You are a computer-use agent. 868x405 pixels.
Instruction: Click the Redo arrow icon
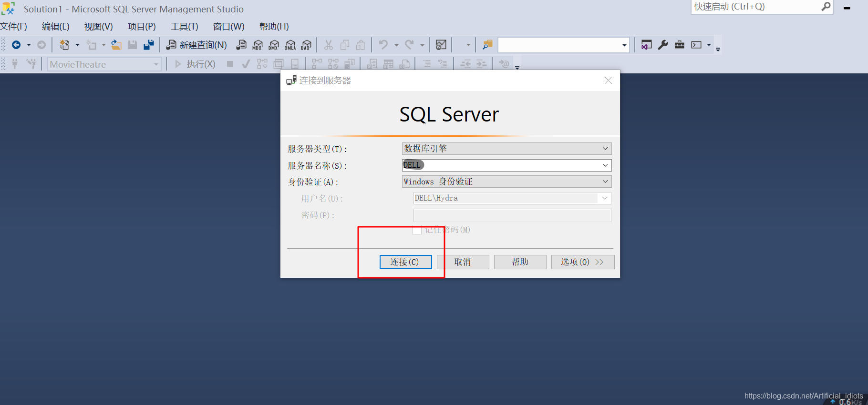409,45
